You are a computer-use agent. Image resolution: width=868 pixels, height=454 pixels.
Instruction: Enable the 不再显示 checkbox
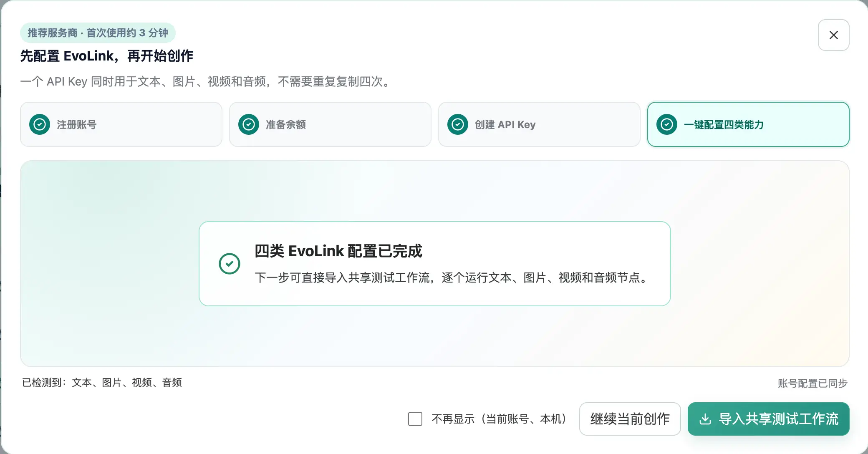coord(415,419)
